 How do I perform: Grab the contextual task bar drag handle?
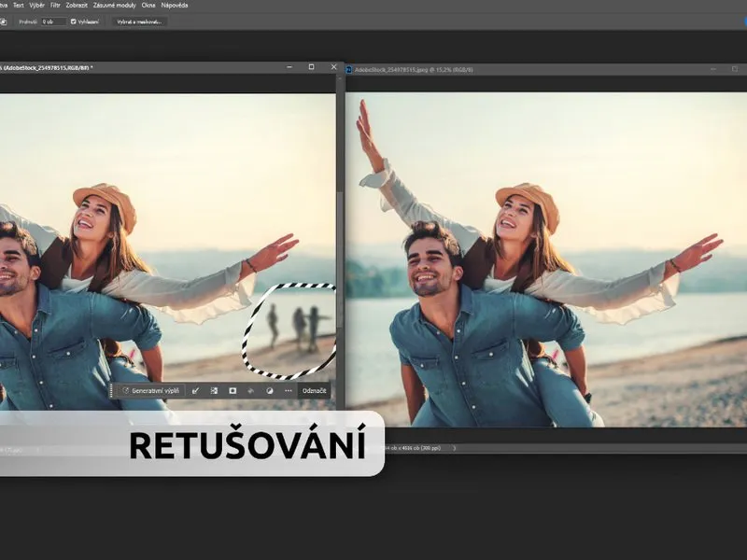pos(111,390)
